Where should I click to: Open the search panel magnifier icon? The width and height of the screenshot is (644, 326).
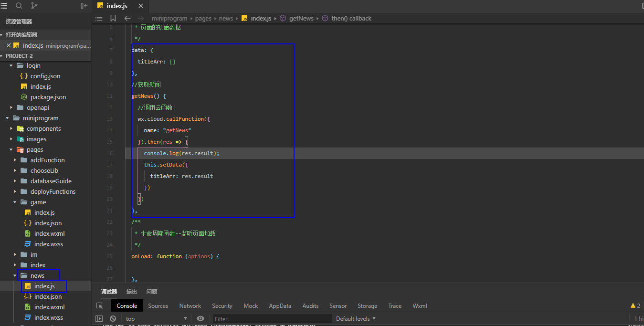click(19, 6)
